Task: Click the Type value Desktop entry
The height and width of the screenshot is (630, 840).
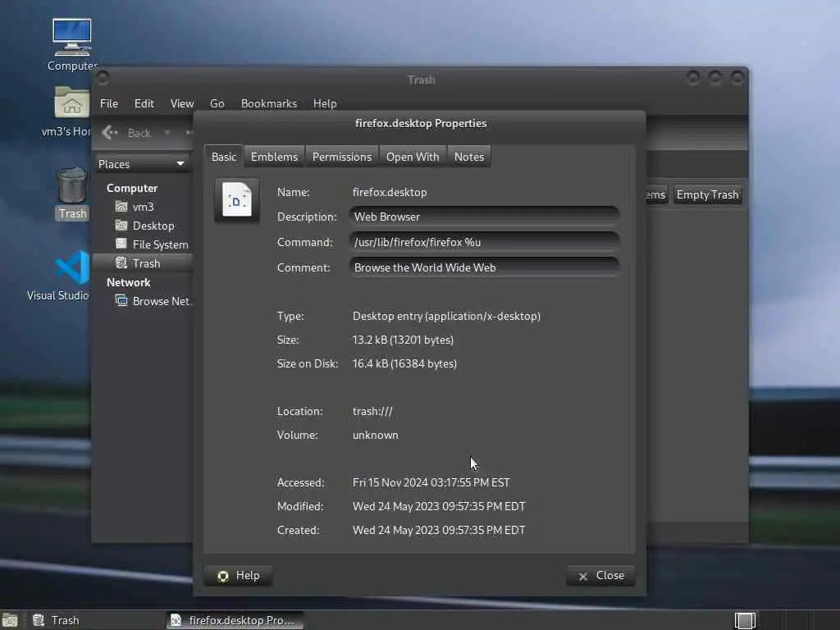Action: tap(446, 316)
